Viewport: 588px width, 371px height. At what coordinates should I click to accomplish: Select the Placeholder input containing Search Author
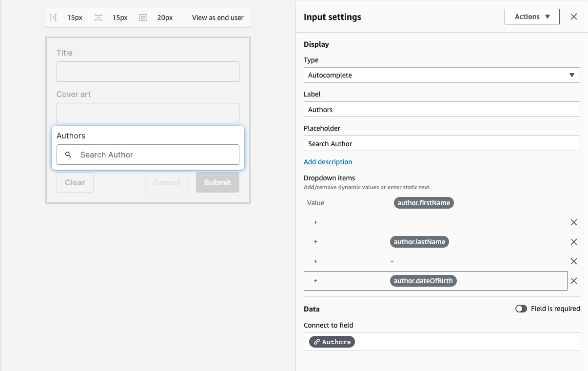click(441, 143)
